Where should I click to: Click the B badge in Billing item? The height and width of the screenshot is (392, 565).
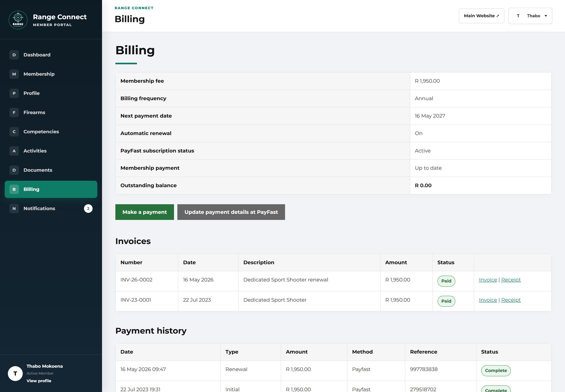pos(14,189)
